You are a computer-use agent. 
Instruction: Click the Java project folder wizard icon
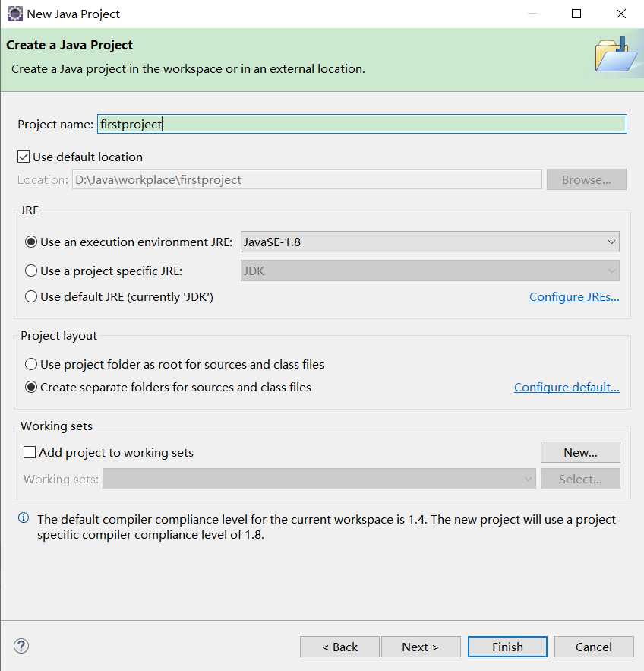tap(615, 56)
